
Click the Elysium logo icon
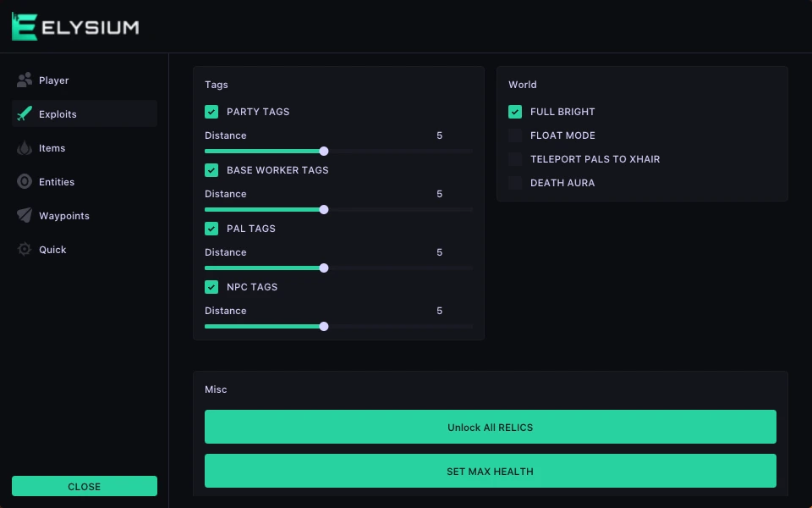(25, 26)
